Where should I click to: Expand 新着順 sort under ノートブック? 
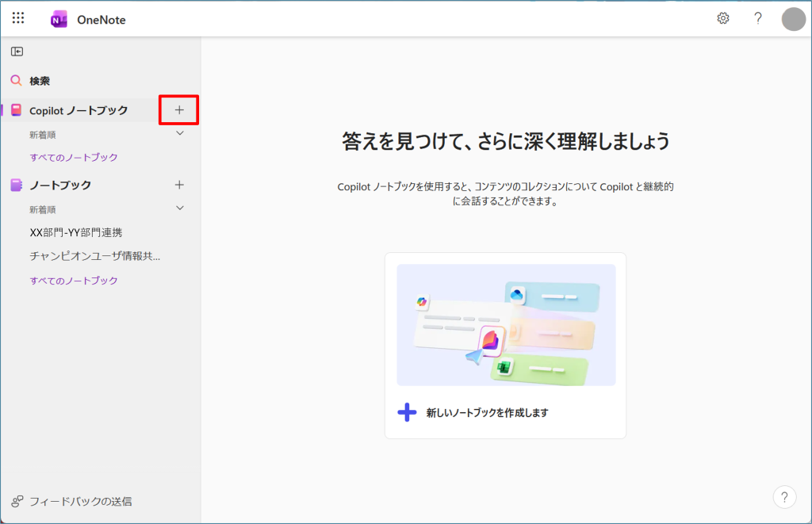point(180,208)
